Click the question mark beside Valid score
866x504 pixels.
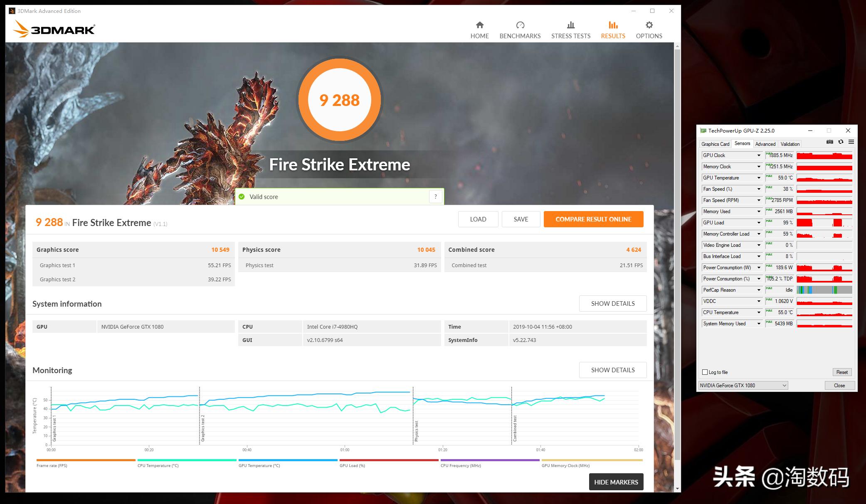tap(435, 196)
